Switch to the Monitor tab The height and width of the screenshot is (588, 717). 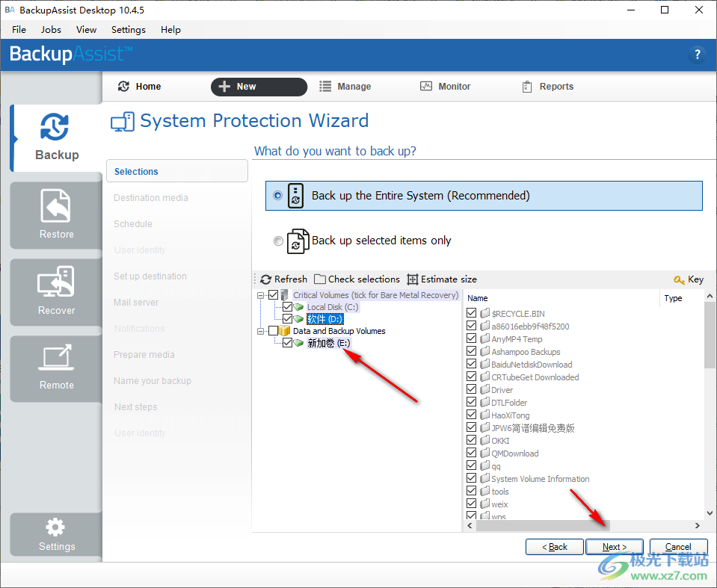pyautogui.click(x=446, y=87)
